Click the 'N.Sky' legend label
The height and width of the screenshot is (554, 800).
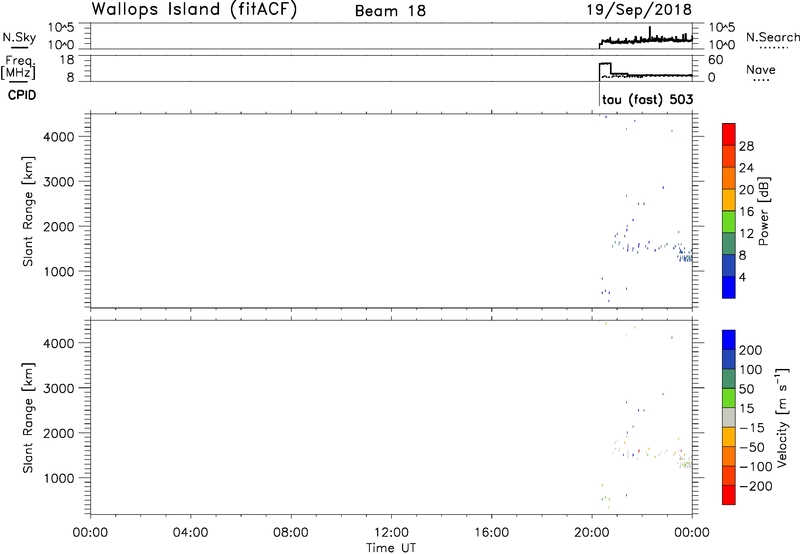point(19,37)
